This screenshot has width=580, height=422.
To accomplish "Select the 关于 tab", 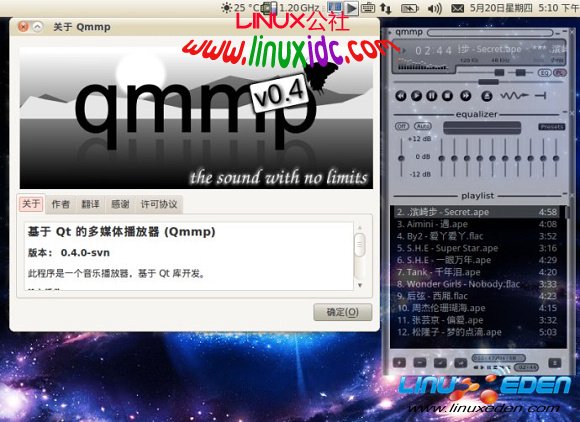I will click(x=31, y=204).
